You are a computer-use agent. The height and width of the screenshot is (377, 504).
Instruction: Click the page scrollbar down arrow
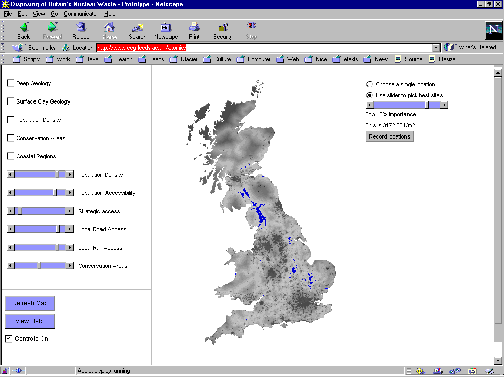498,360
